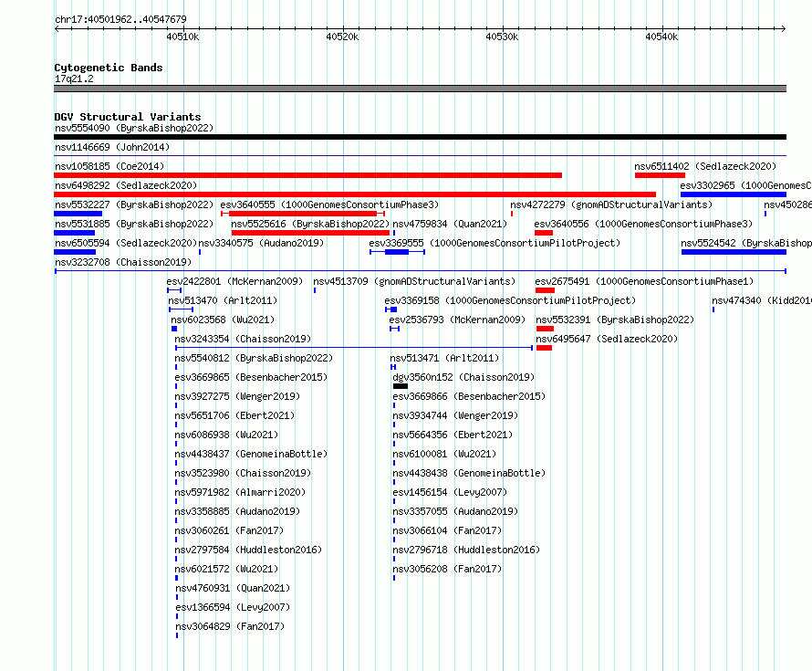Select the gray 17q21.2 cytogenetic band
Screen dimensions: 812x671
pos(420,89)
